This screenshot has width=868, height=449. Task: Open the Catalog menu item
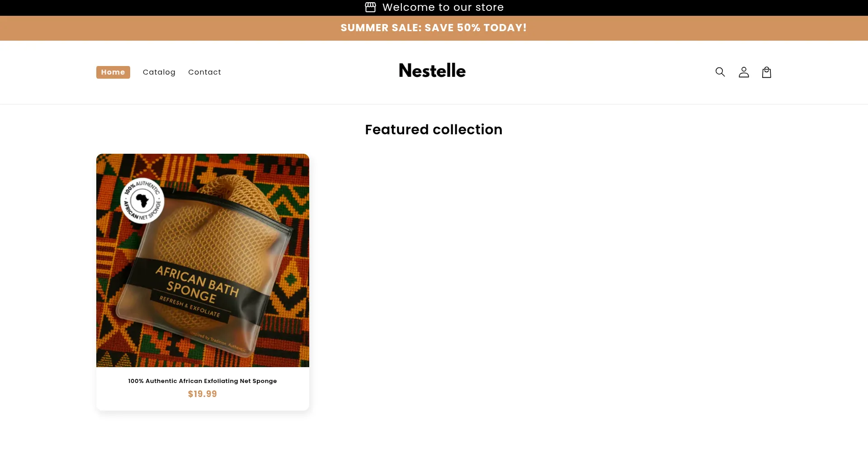[159, 72]
